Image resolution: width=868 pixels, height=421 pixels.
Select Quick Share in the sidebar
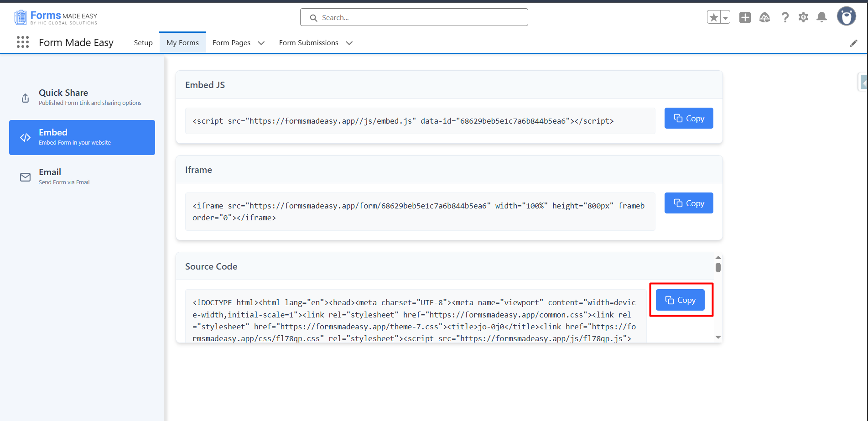(82, 97)
